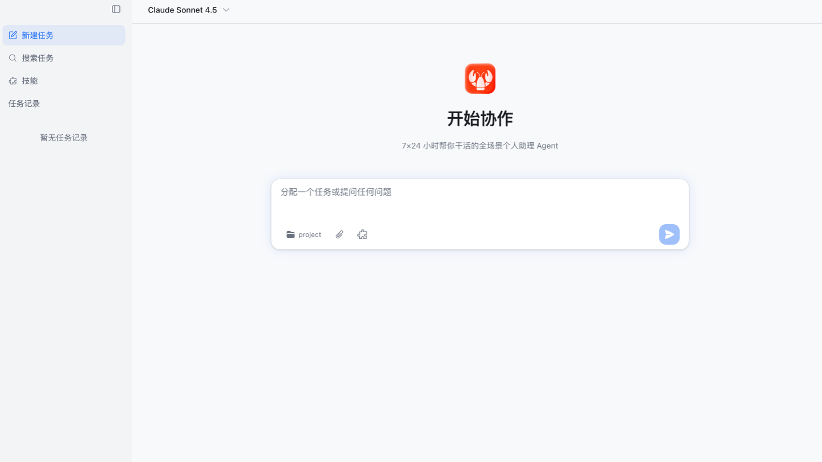Click the 暂无任务记录 empty placeholder
Viewport: 822px width, 462px height.
pos(64,137)
